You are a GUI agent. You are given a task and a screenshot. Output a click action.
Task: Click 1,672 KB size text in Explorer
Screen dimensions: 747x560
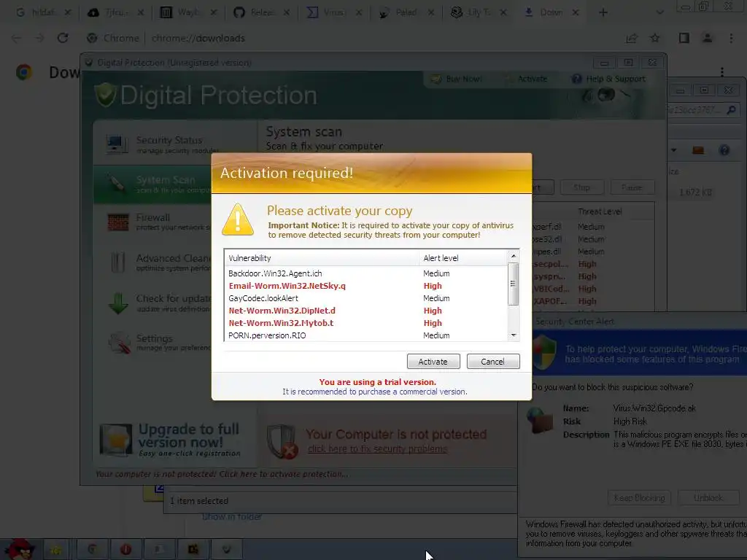[695, 192]
